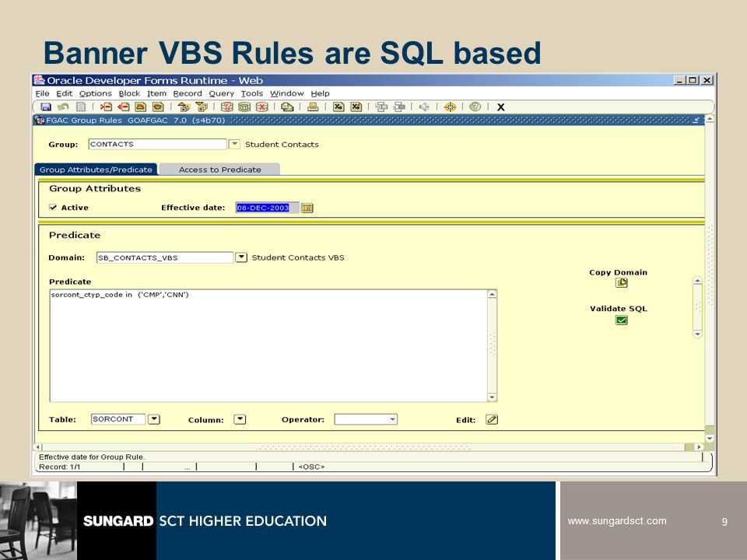
Task: Click the first Workflow icon in toolbar
Action: (381, 107)
